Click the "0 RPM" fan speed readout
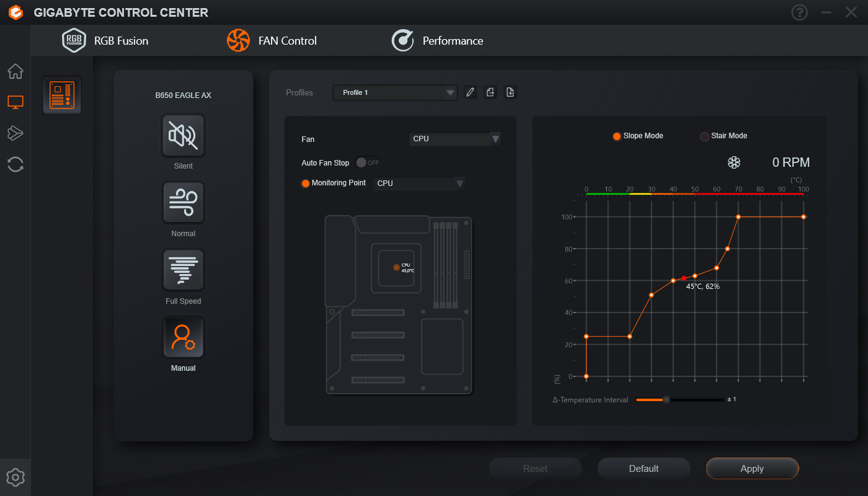Image resolution: width=868 pixels, height=496 pixels. tap(791, 162)
